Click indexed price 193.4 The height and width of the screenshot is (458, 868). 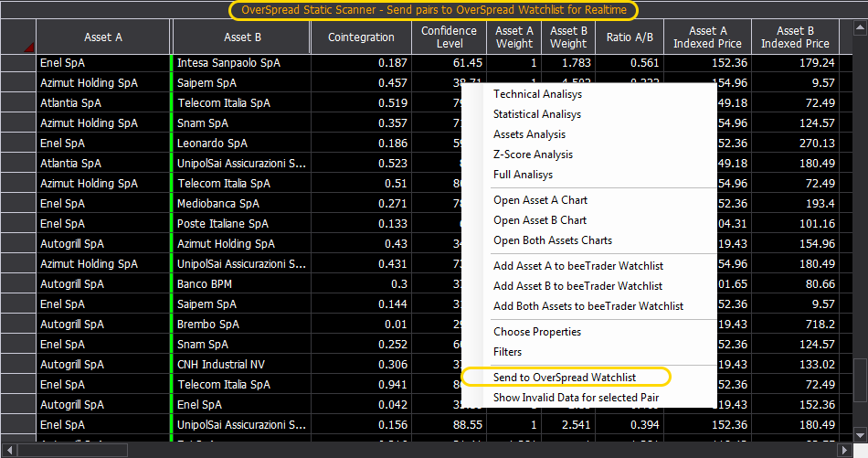[x=795, y=204]
